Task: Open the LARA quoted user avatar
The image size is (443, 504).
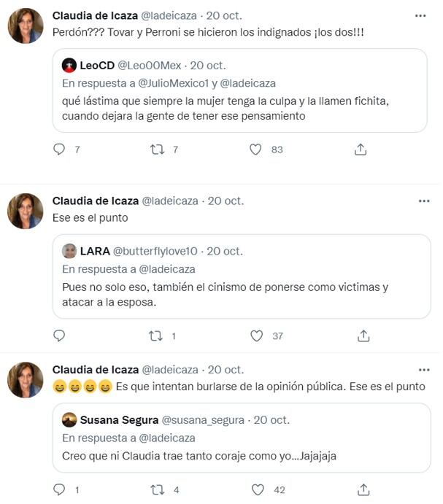Action: coord(69,251)
